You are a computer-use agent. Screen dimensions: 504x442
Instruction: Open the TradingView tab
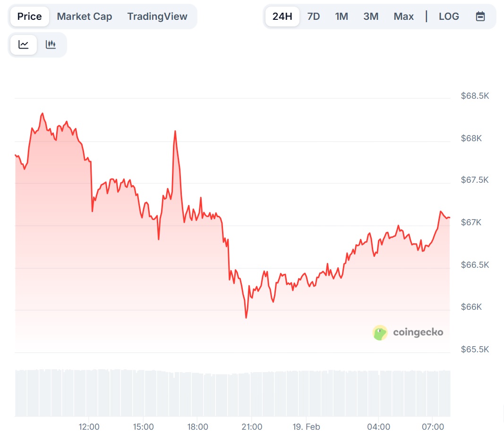[x=157, y=17]
